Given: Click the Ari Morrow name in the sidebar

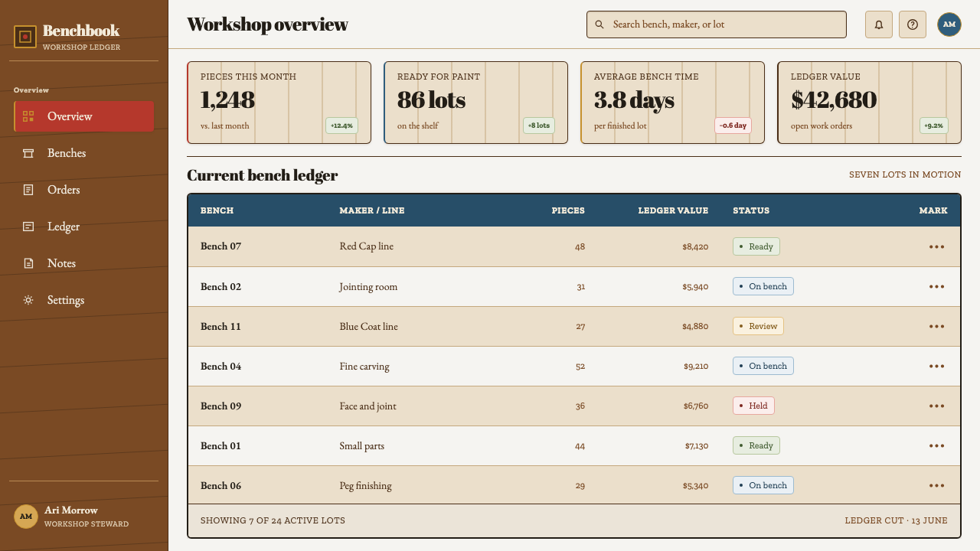Looking at the screenshot, I should (71, 510).
